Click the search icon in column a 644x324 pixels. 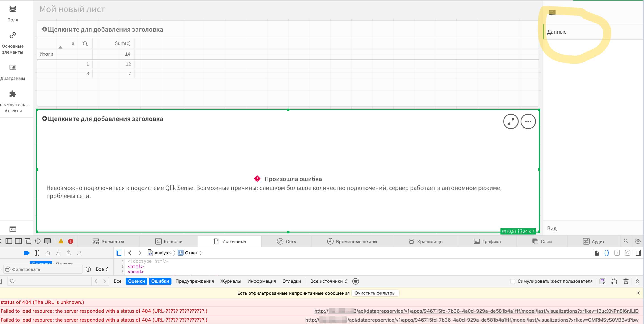coord(85,44)
